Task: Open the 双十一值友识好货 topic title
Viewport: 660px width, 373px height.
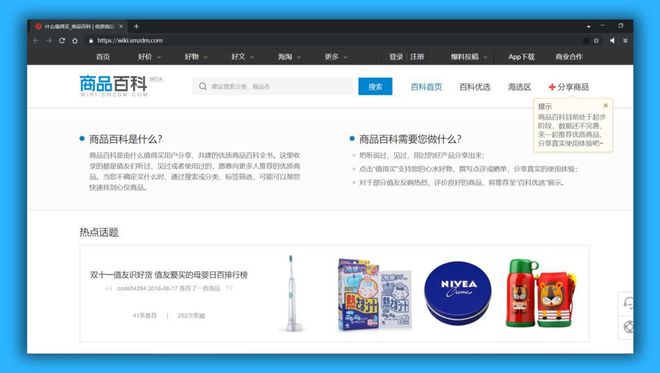Action: coord(169,274)
